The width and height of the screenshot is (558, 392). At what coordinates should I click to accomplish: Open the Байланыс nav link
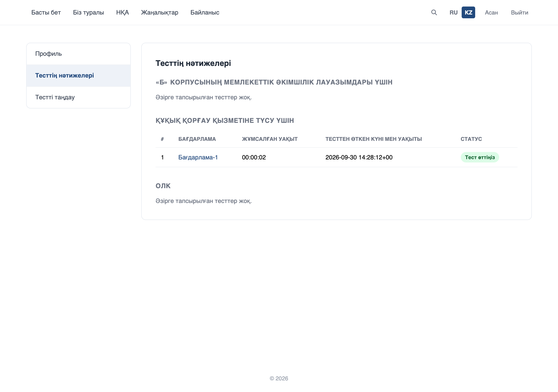click(x=205, y=12)
